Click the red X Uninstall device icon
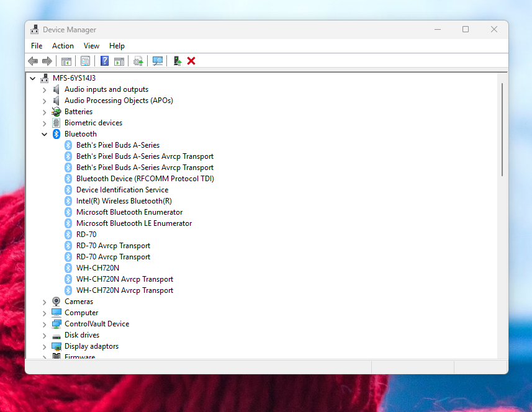Image resolution: width=532 pixels, height=412 pixels. pos(191,61)
